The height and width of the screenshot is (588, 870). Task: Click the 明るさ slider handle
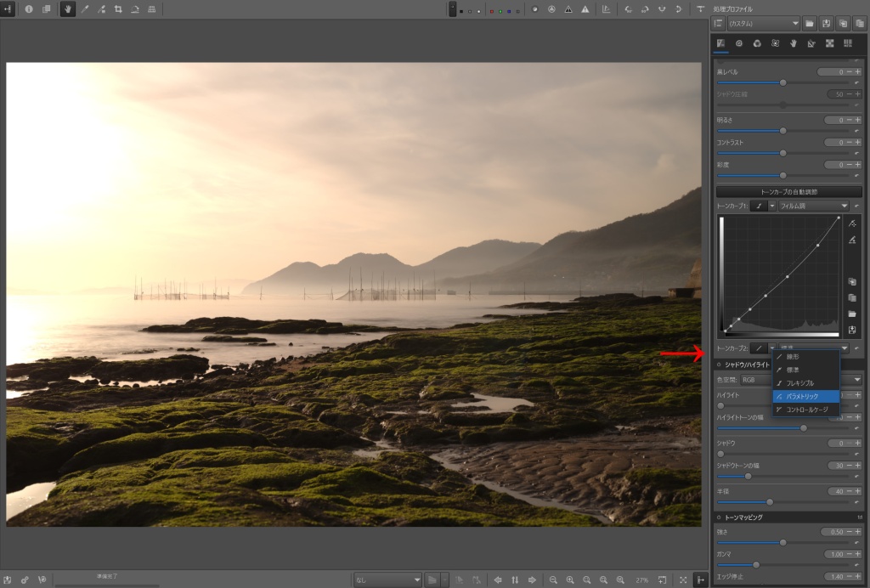tap(782, 131)
